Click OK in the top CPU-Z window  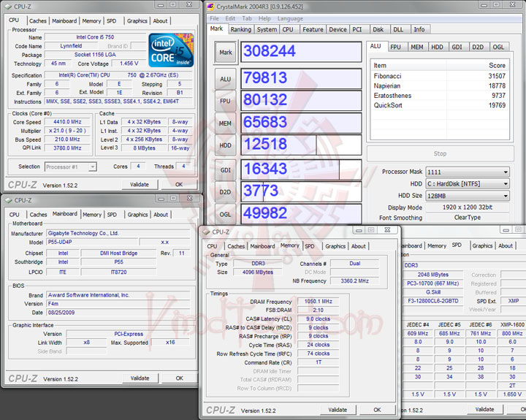[x=179, y=185]
